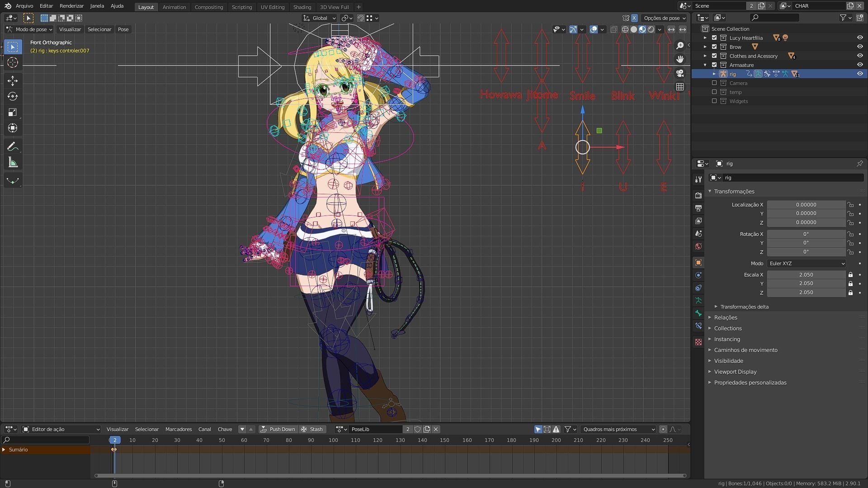
Task: Pin the properties editor context
Action: [x=859, y=164]
